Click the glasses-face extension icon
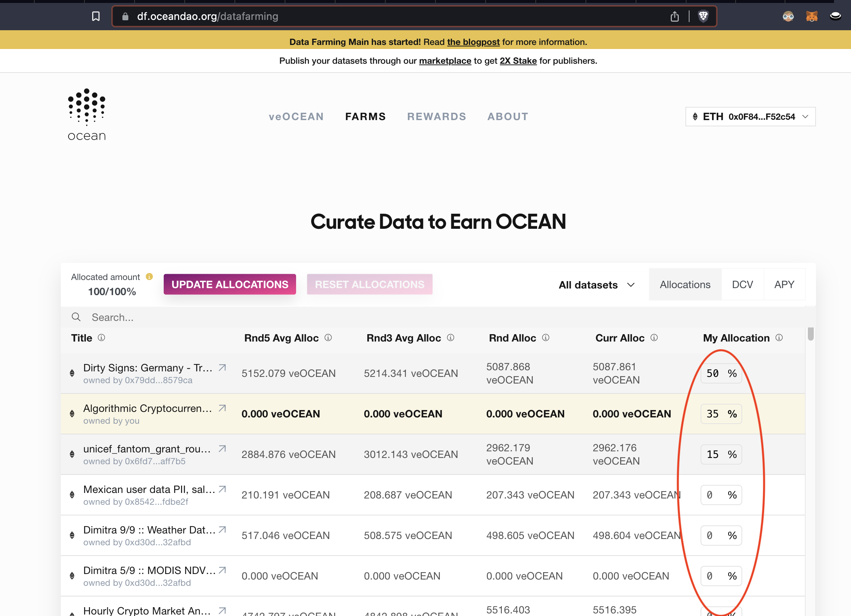This screenshot has width=851, height=616. coord(788,16)
